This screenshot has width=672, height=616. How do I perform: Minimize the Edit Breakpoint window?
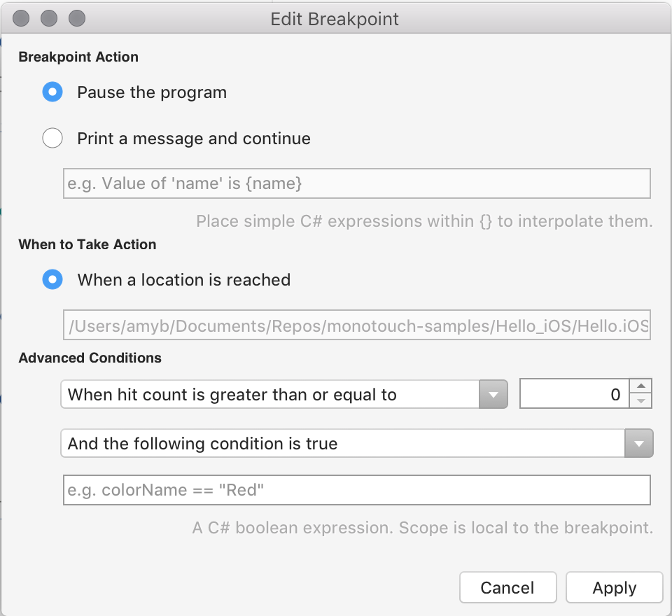[49, 18]
